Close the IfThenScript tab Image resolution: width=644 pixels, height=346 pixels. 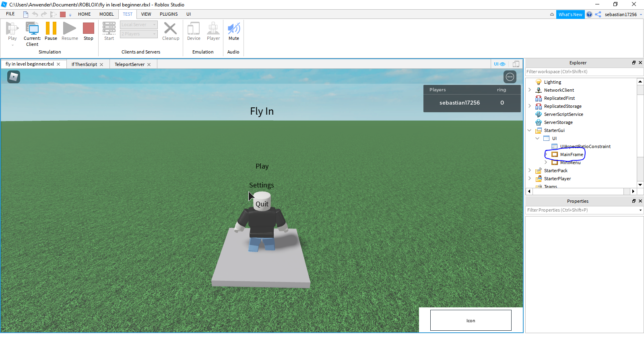(x=101, y=64)
